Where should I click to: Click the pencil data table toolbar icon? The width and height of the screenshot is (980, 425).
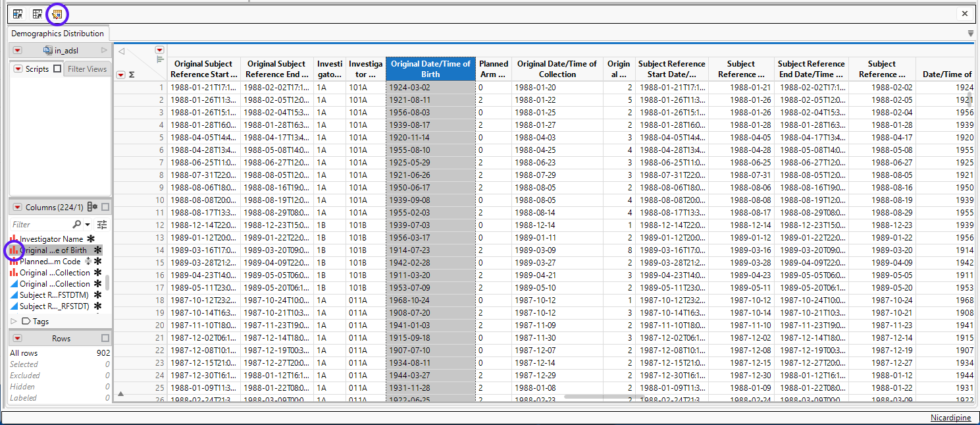pos(58,14)
